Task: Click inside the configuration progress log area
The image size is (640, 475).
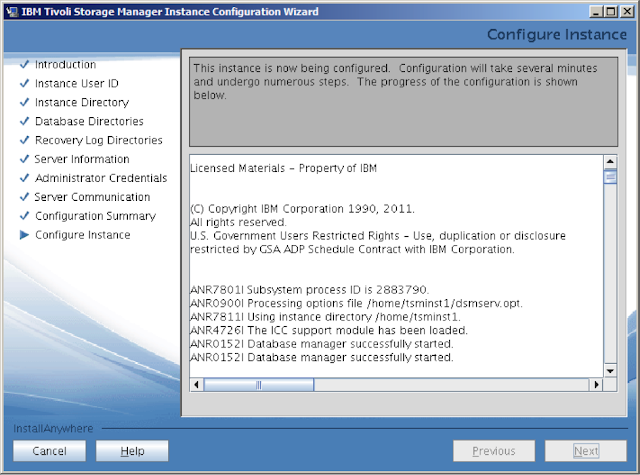Action: [396, 266]
